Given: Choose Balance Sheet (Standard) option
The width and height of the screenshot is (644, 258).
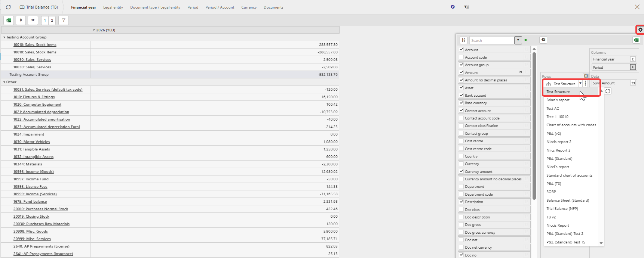Looking at the screenshot, I should tap(568, 201).
